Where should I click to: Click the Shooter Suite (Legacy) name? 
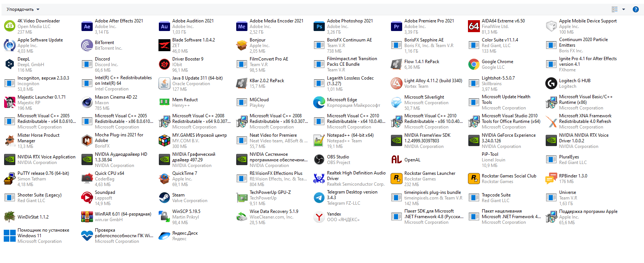pos(40,195)
